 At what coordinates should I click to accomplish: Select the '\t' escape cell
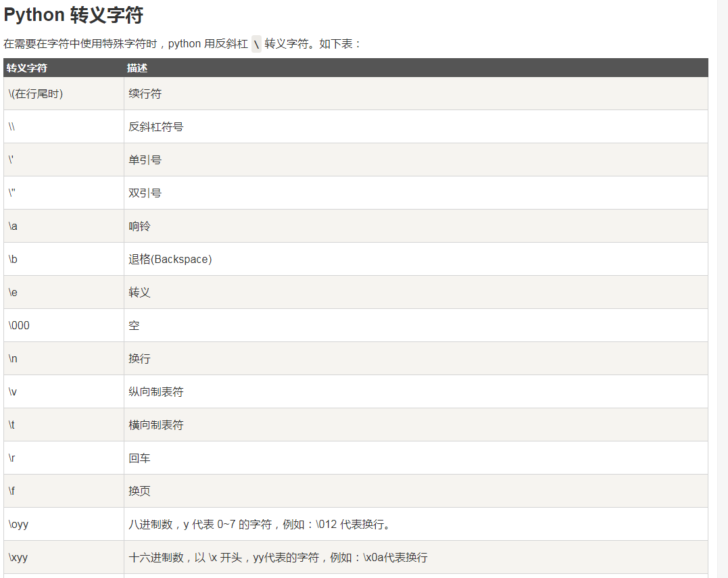click(x=64, y=425)
